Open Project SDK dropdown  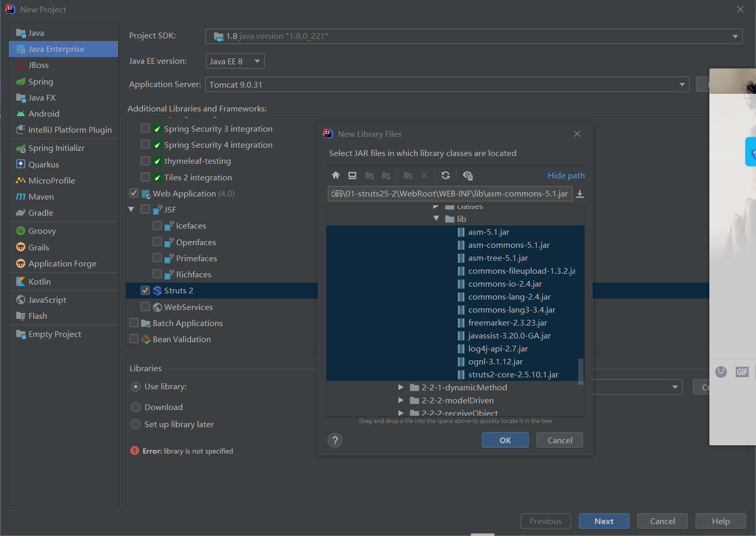[735, 36]
